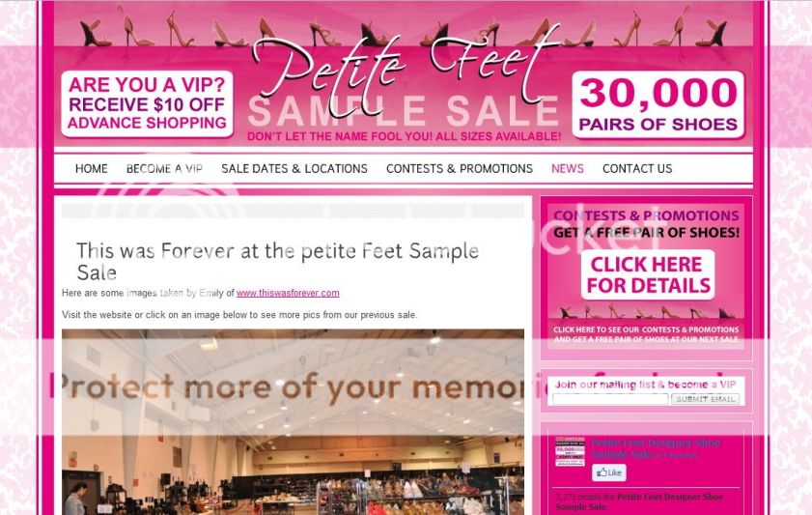Viewport: 812px width, 515px height.
Task: Go to BECOME A VIP page
Action: [164, 169]
